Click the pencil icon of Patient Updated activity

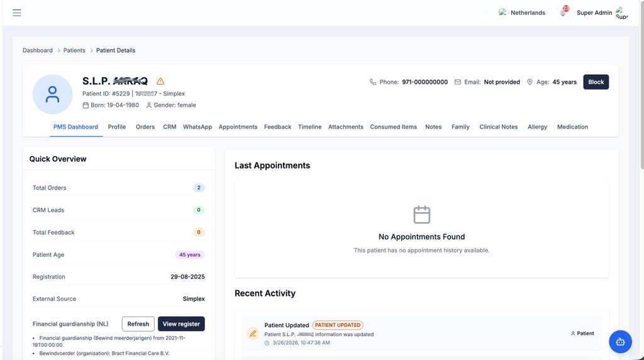[x=253, y=334]
